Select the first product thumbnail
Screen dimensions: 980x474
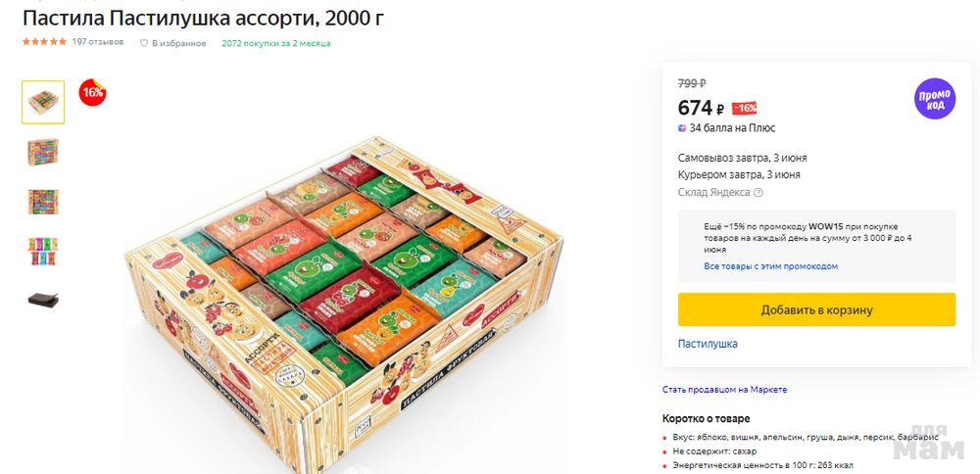pos(43,102)
